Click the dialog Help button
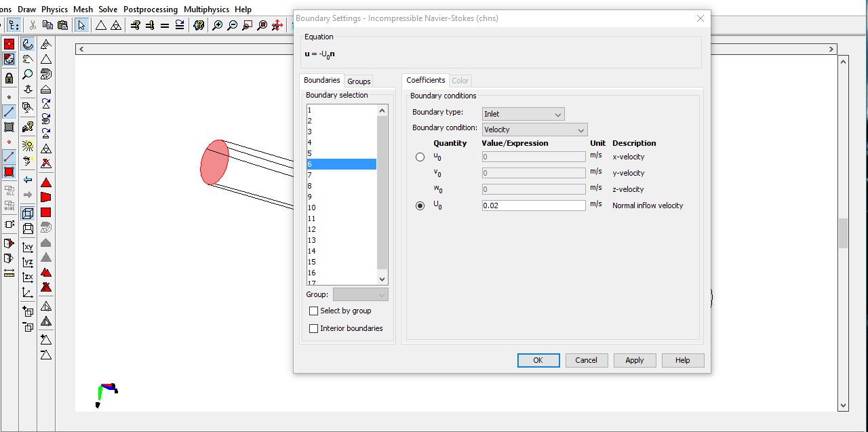868x432 pixels. click(683, 360)
